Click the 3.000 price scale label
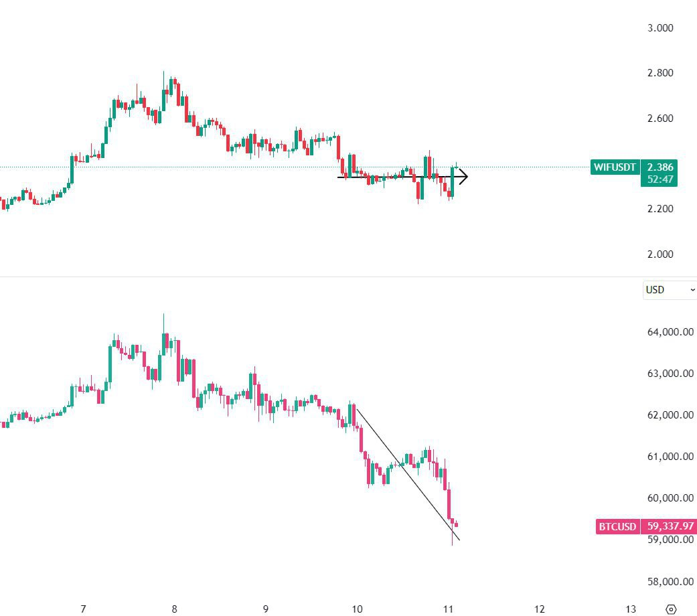 [660, 28]
